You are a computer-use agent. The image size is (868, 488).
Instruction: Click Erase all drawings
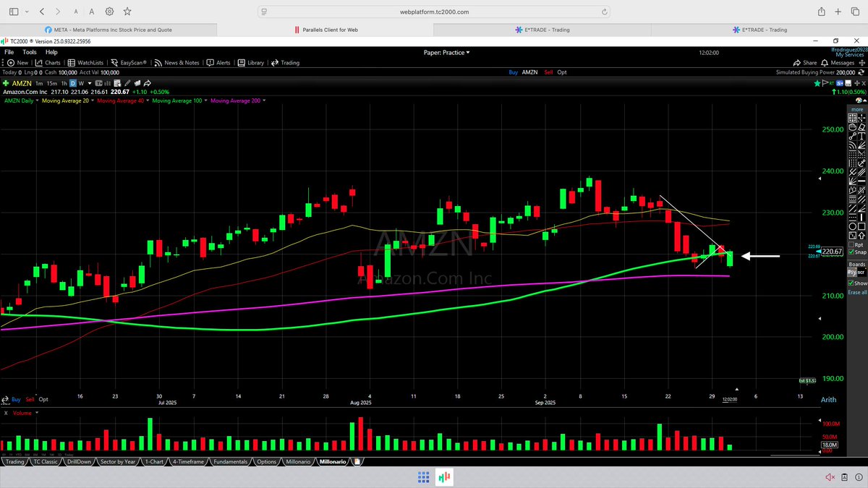[x=857, y=292]
